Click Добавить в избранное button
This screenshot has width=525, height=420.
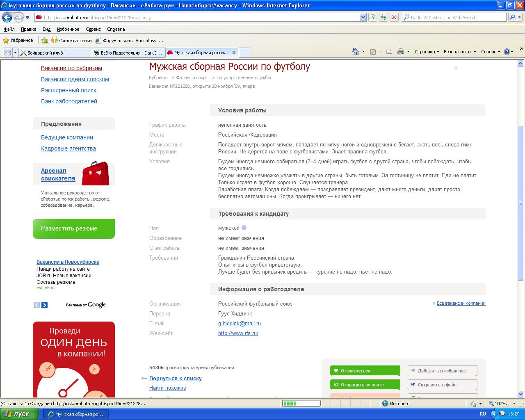(442, 370)
